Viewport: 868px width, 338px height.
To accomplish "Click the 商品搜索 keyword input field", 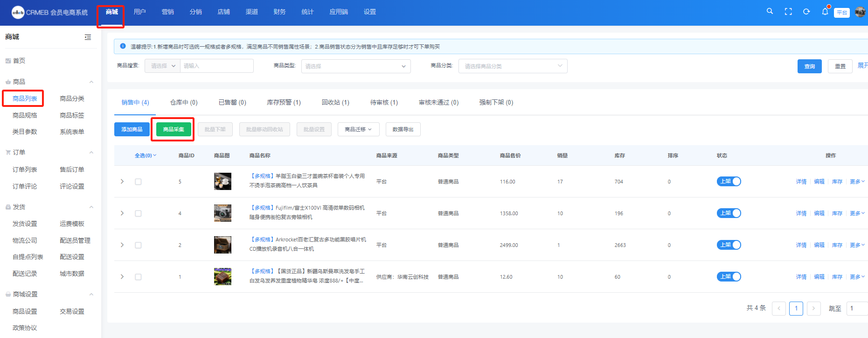I will coord(217,66).
